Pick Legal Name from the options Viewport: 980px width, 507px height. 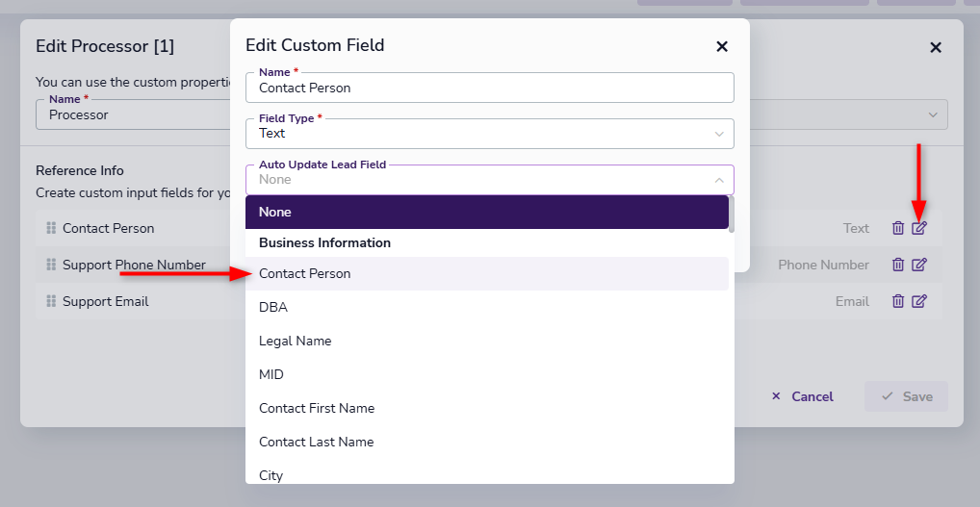tap(486, 342)
